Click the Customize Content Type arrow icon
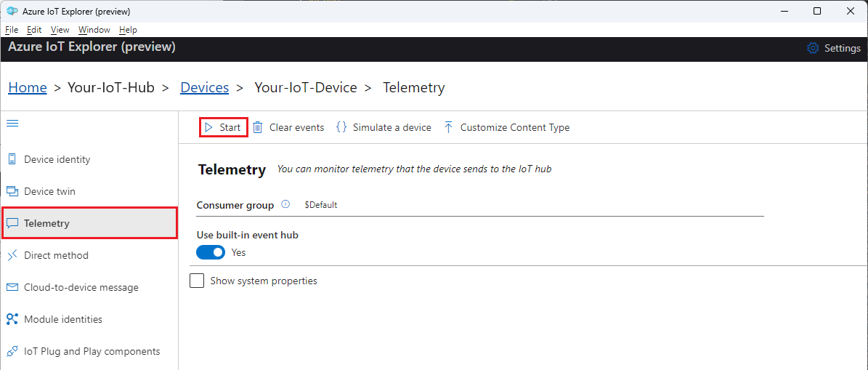Image resolution: width=868 pixels, height=370 pixels. (x=448, y=127)
